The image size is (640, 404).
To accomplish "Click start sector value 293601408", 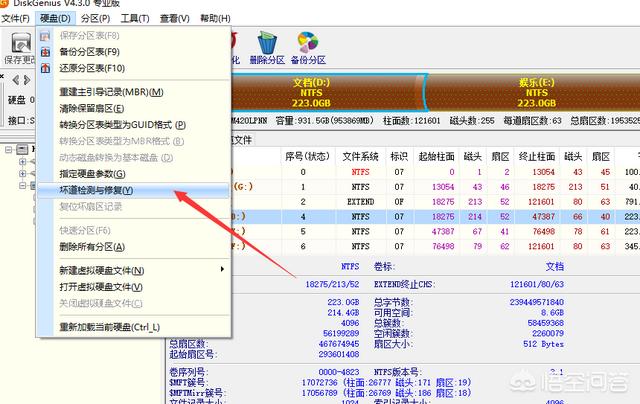I will [x=339, y=354].
